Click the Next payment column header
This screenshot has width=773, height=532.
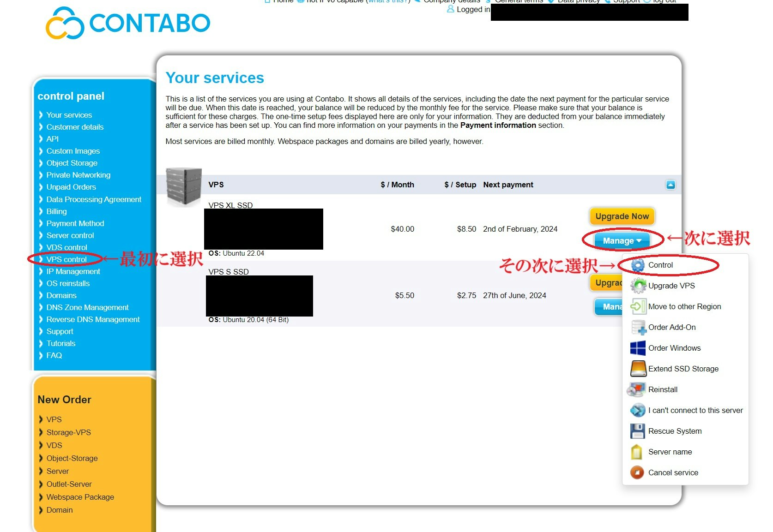(508, 185)
